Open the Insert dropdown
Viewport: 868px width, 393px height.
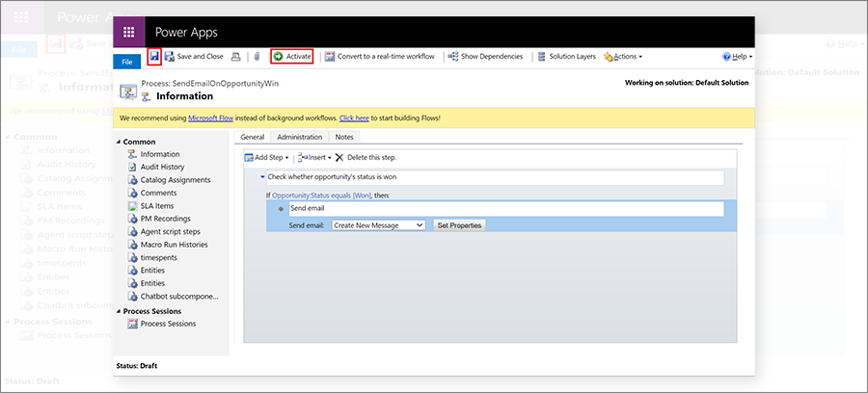[x=314, y=158]
